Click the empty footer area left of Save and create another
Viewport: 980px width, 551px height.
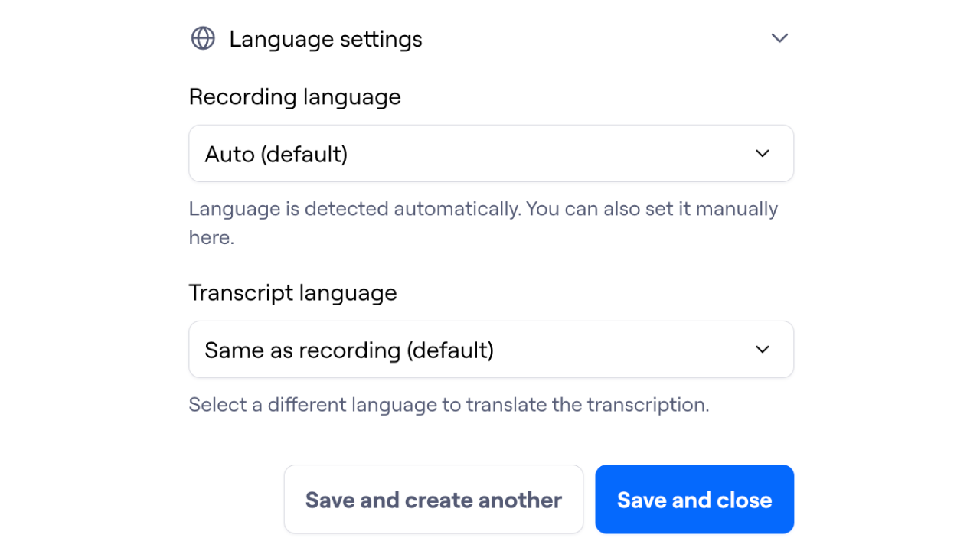click(x=220, y=499)
